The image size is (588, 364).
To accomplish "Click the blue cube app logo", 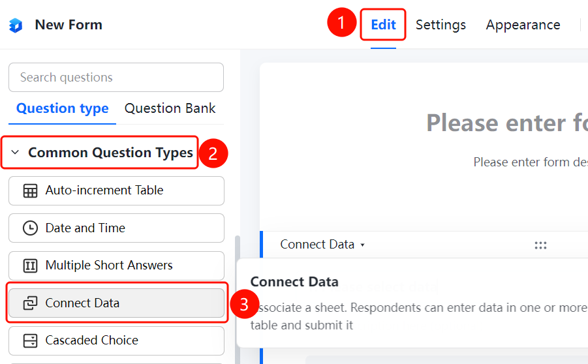I will pyautogui.click(x=16, y=25).
